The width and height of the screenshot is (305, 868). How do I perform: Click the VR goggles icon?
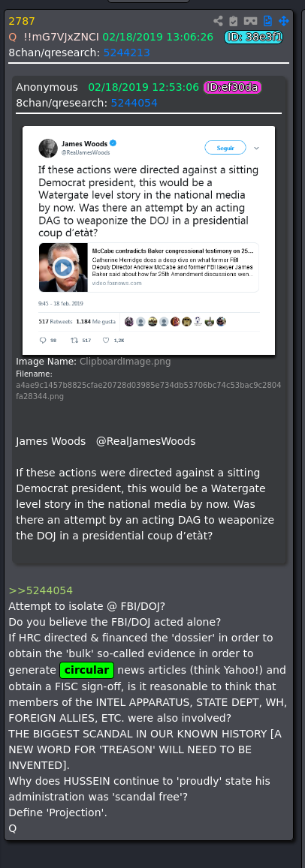point(251,21)
